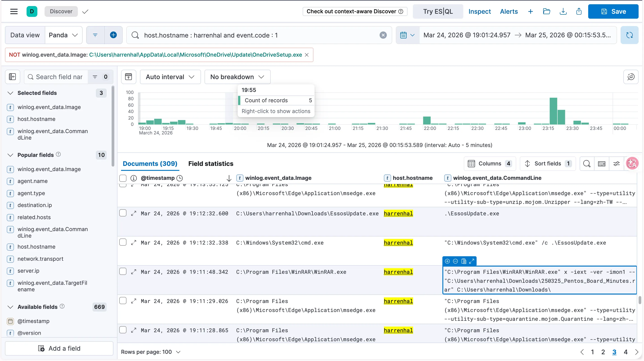Image resolution: width=644 pixels, height=361 pixels.
Task: Collapse the Available fields section
Action: pyautogui.click(x=10, y=307)
